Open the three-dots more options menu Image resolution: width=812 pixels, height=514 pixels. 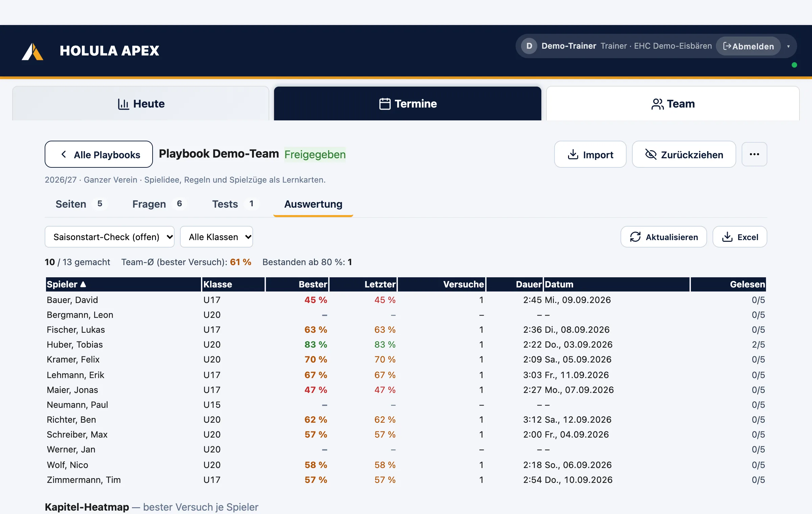coord(754,154)
